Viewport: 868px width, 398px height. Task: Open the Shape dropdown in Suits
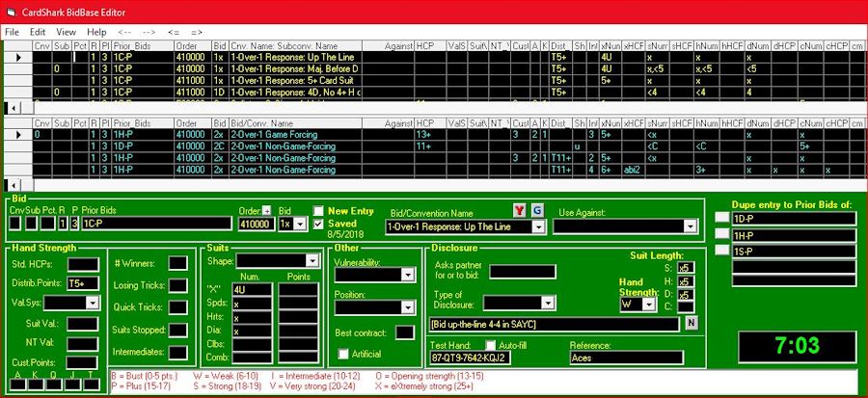312,260
